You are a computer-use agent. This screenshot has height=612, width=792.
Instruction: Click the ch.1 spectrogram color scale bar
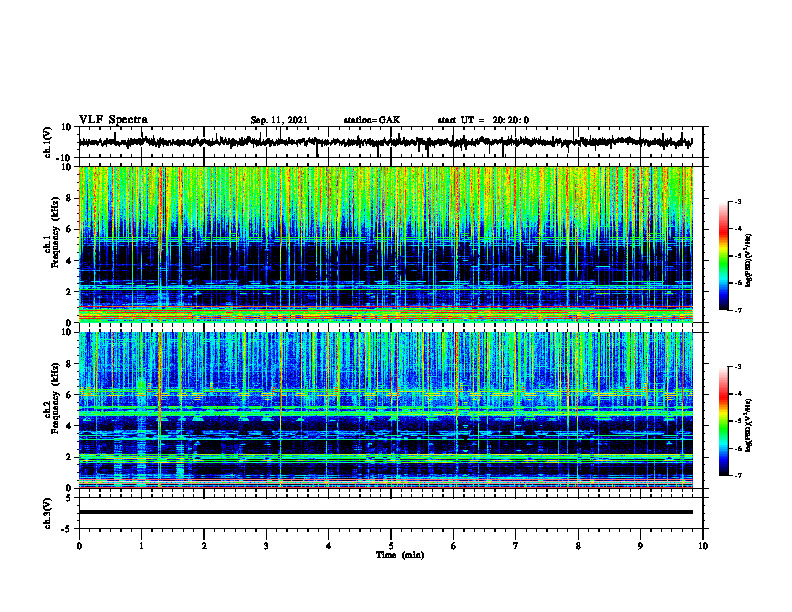click(x=724, y=256)
